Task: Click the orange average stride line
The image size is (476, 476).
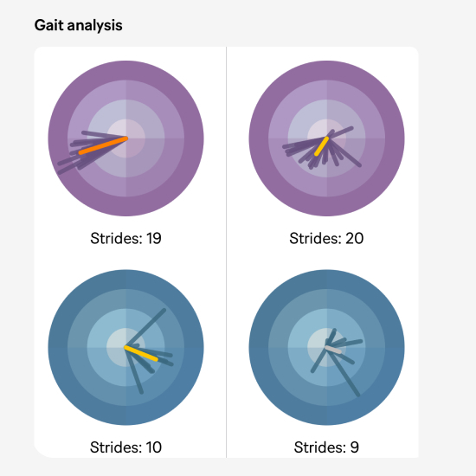Action: click(103, 145)
